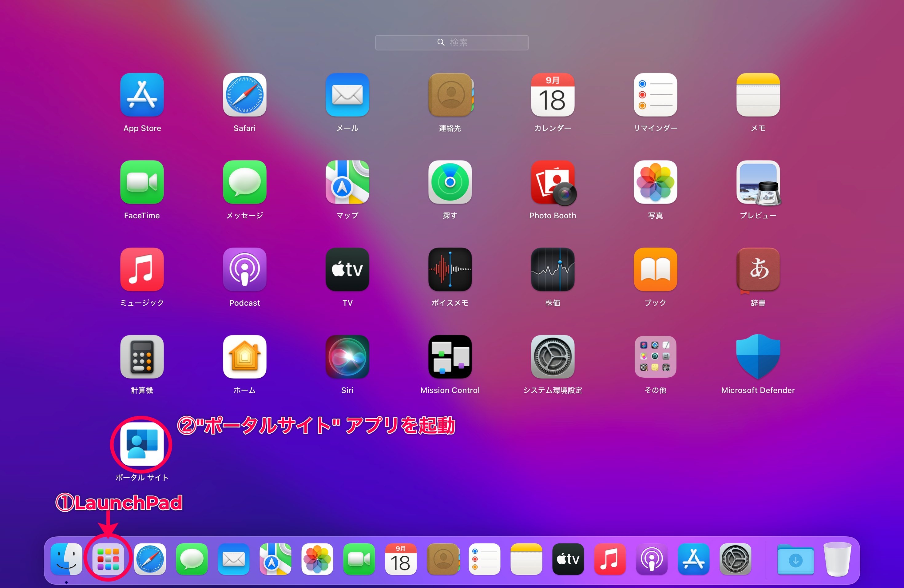Open システム環境設定 in the Launchpad grid

point(552,357)
